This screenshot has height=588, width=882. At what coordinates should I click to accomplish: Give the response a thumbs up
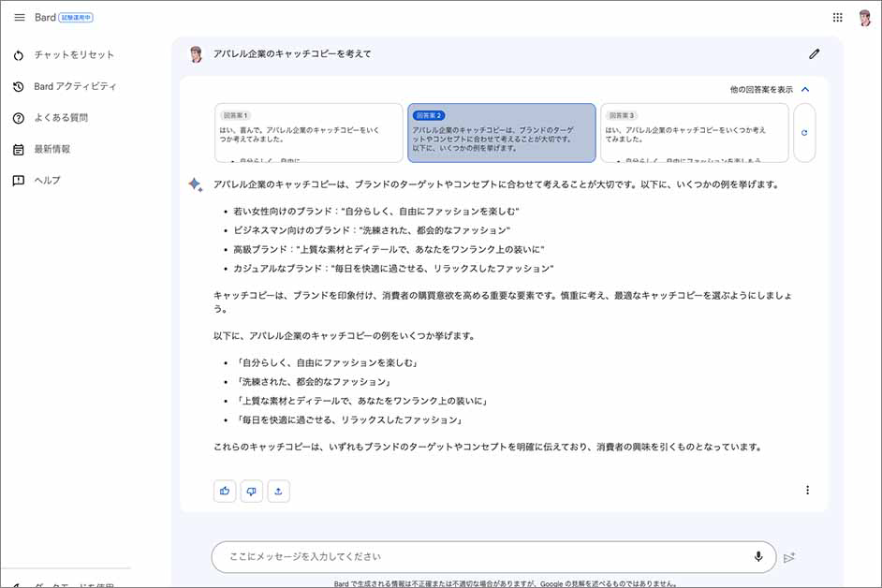(x=225, y=491)
